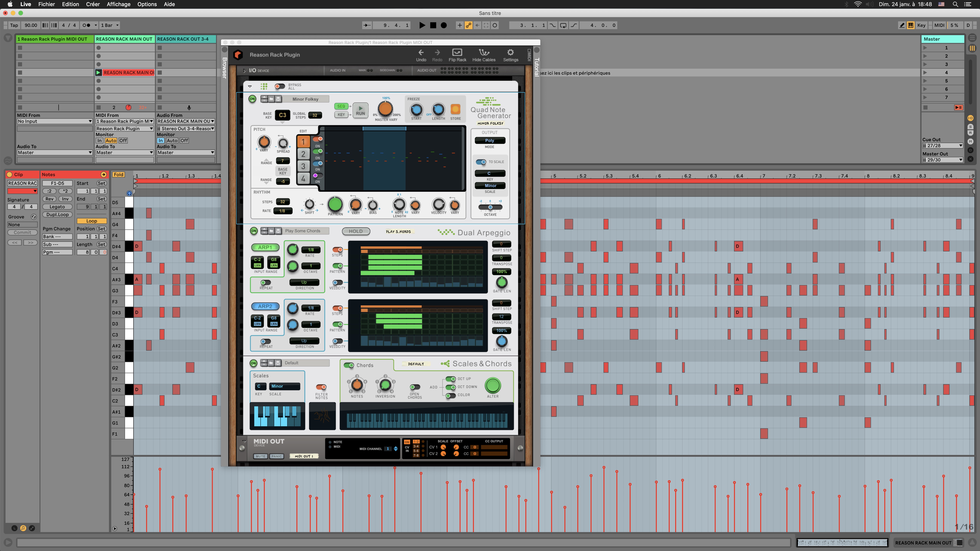The image size is (980, 551).
Task: Arm recording with the Record button
Action: click(444, 25)
